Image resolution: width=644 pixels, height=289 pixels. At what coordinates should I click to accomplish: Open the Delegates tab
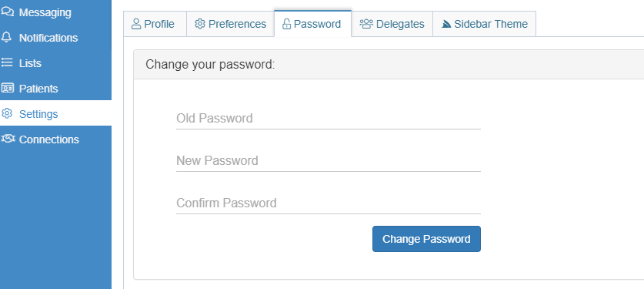click(x=392, y=24)
